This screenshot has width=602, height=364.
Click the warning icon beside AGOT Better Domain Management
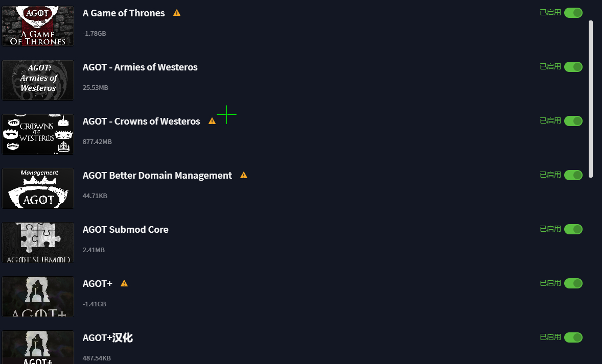244,175
